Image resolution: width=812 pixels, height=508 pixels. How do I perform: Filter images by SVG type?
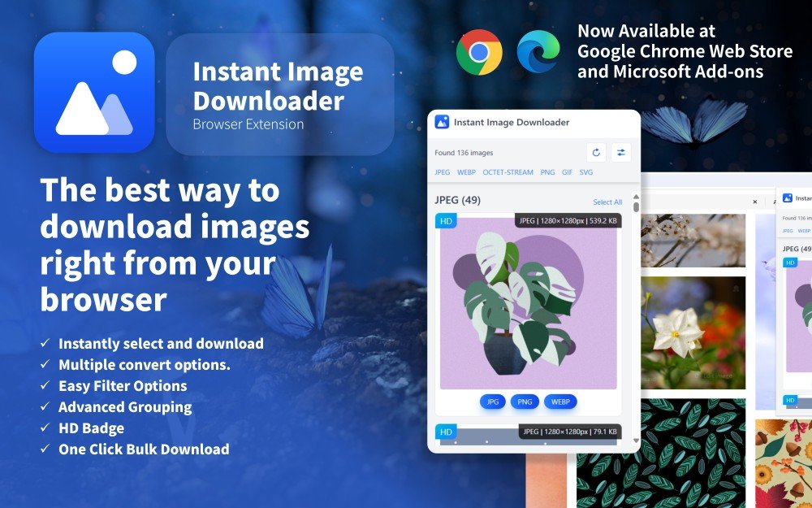[x=585, y=172]
